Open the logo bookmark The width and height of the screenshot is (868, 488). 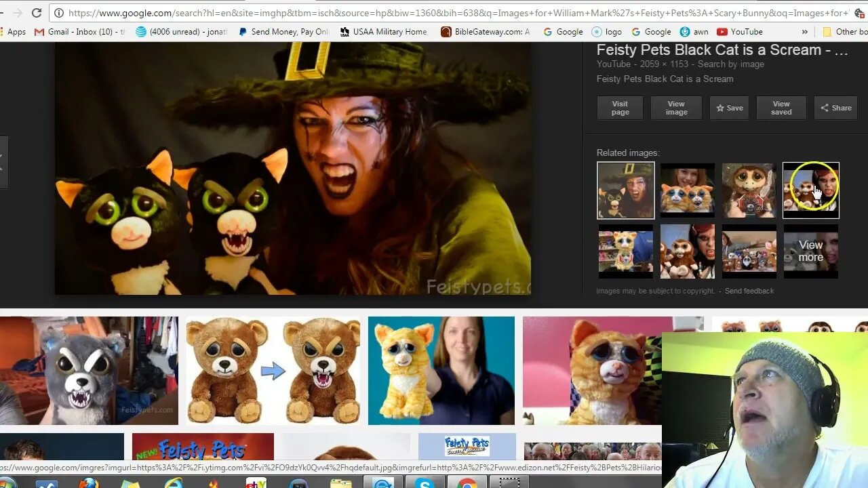pyautogui.click(x=607, y=32)
